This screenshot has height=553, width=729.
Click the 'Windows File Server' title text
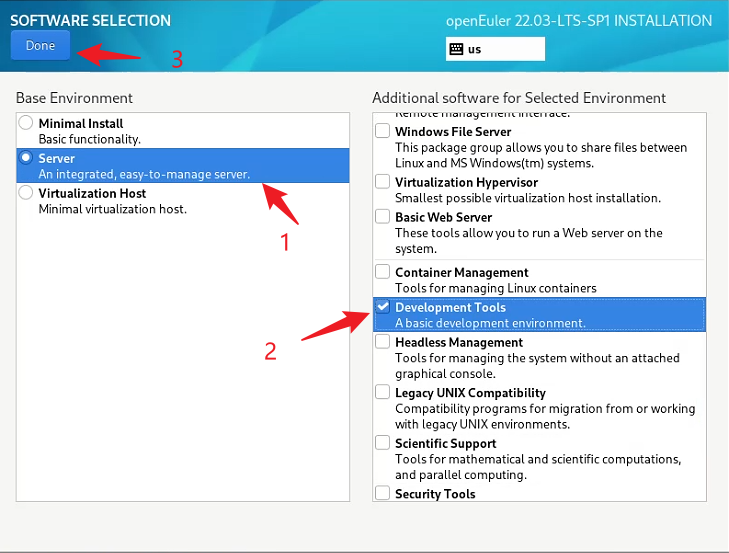click(x=453, y=132)
